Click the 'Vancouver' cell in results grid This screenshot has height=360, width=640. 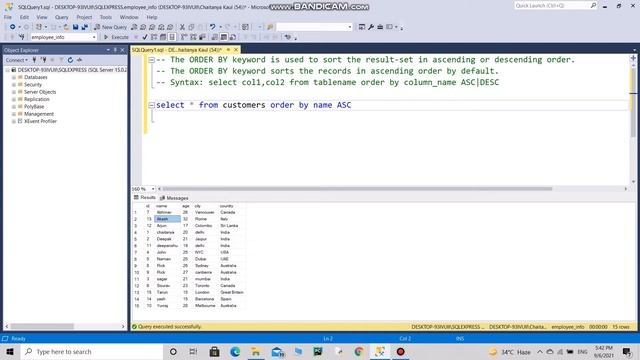point(204,212)
